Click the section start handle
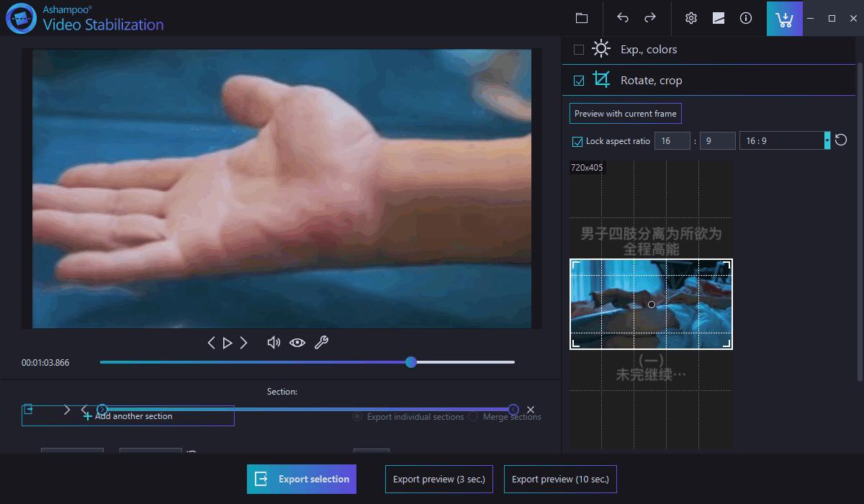 (102, 410)
